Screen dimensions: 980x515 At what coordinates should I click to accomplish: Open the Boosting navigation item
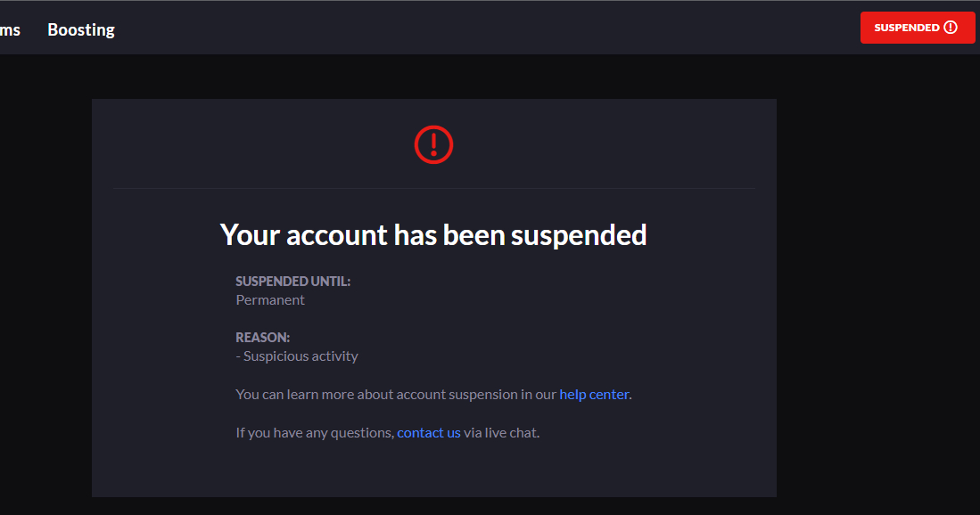(x=81, y=29)
